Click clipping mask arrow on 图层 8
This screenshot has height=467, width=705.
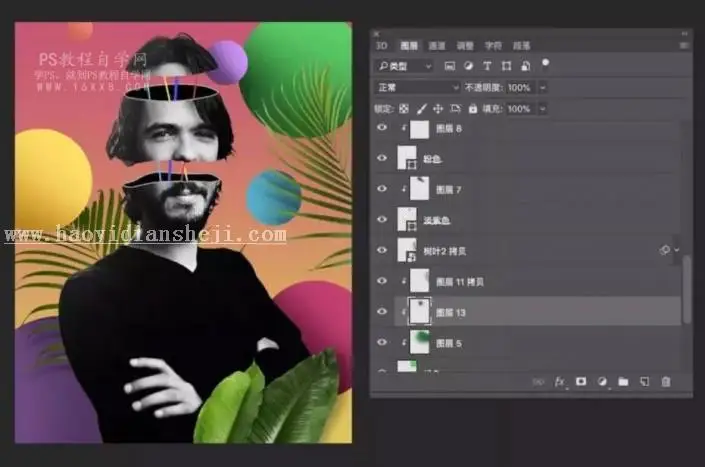point(403,129)
